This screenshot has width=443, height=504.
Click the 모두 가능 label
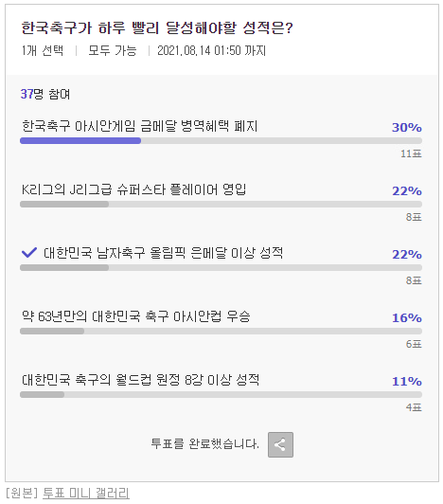coord(113,51)
